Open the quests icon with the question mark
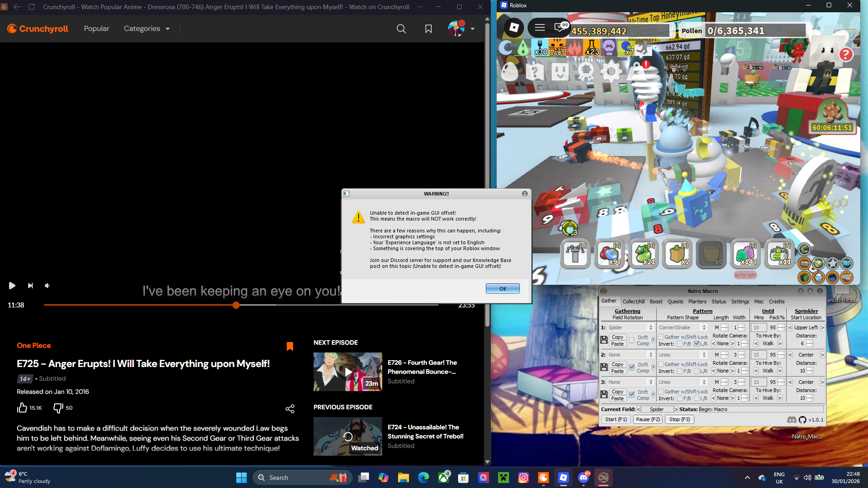This screenshot has height=488, width=868. point(536,72)
